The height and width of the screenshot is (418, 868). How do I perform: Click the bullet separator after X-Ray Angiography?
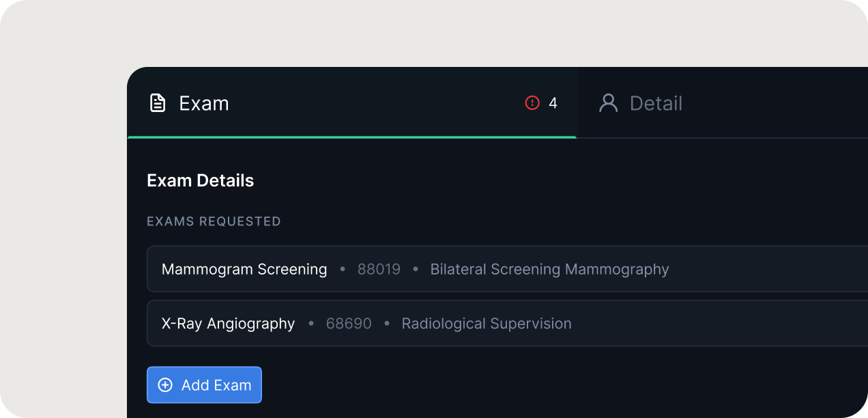(311, 323)
